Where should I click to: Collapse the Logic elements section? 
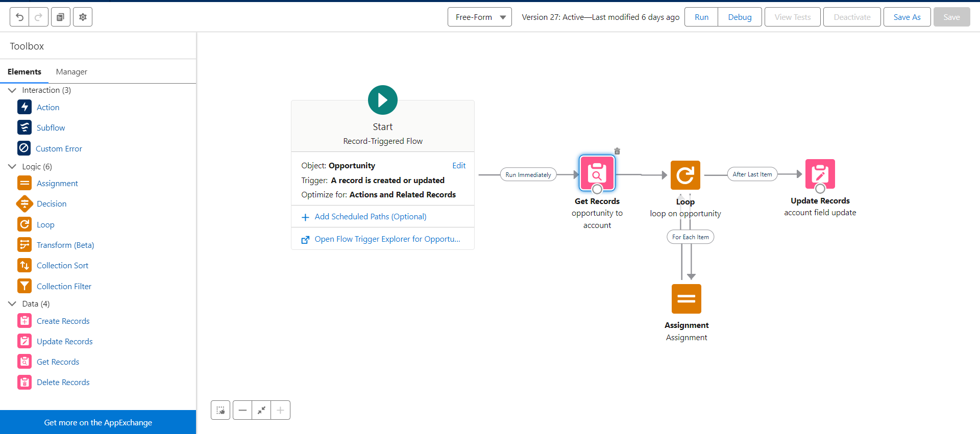click(x=12, y=167)
